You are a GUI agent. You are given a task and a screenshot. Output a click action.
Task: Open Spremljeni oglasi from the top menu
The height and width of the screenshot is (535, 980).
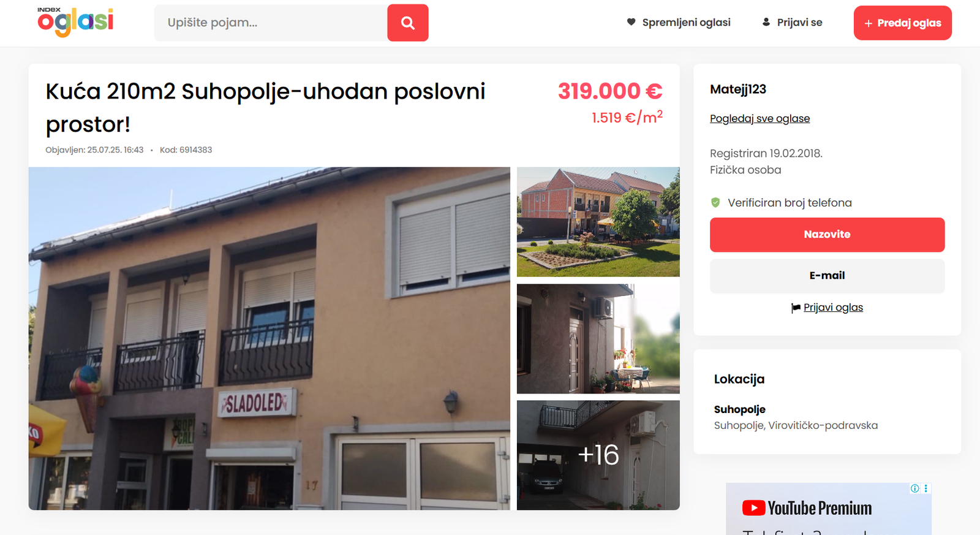coord(686,23)
